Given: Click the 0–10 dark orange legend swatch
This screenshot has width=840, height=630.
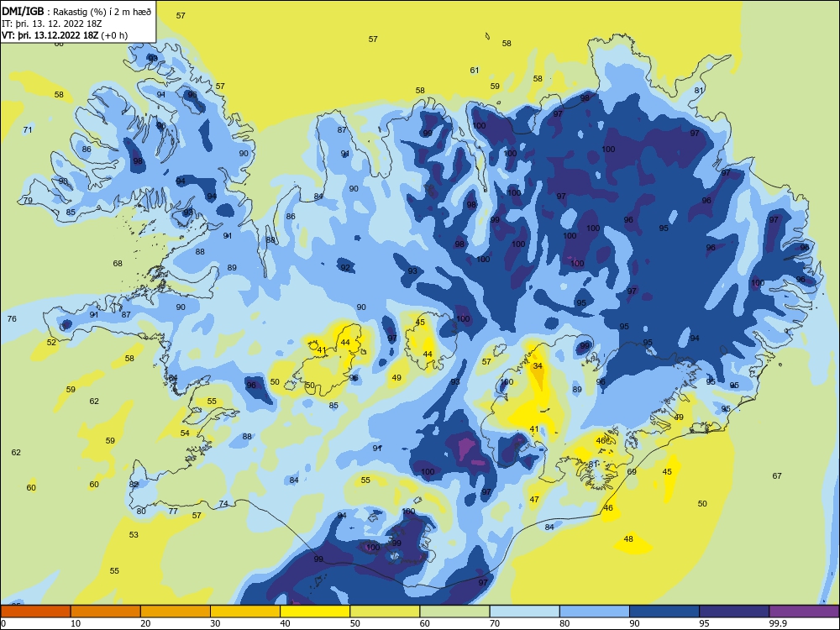Looking at the screenshot, I should [35, 612].
